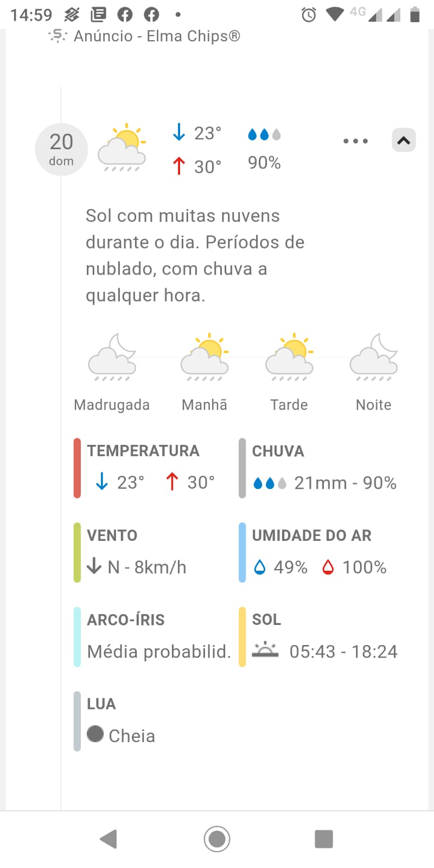Tap the Android back navigation button
The image size is (434, 868).
pos(108,839)
